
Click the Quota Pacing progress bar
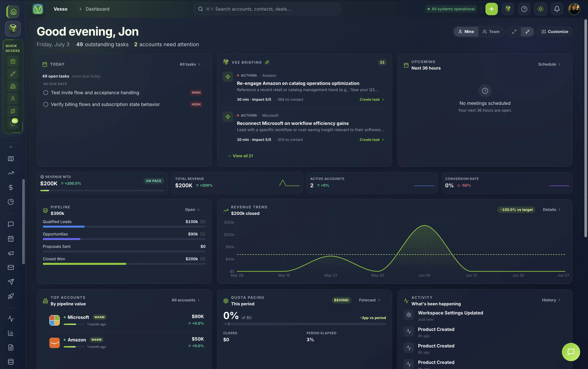click(304, 324)
